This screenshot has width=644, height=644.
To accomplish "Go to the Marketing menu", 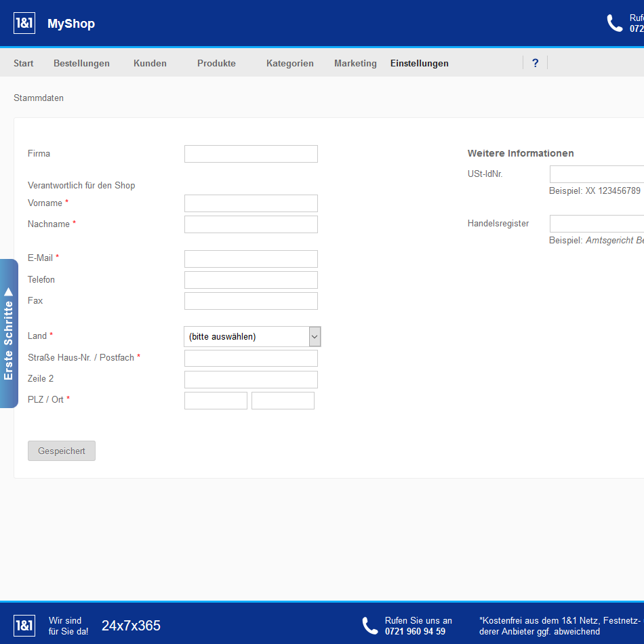I will point(355,63).
